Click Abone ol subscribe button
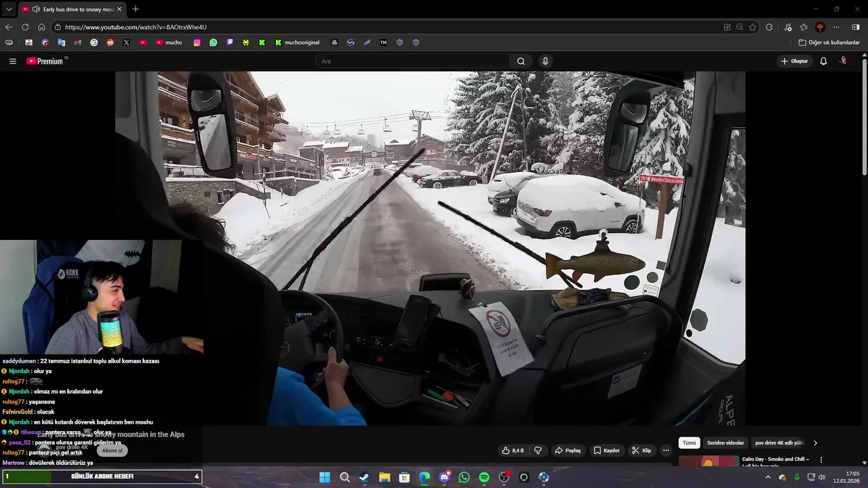Viewport: 868px width, 488px height. 113,451
